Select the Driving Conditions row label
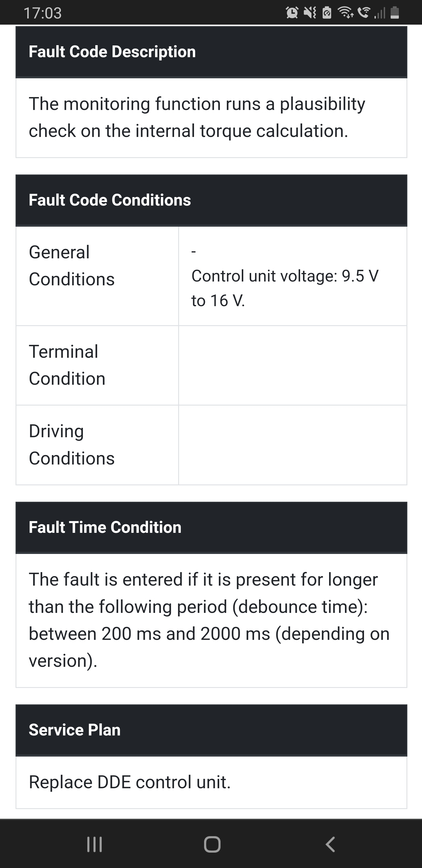This screenshot has height=868, width=422. coord(72,445)
